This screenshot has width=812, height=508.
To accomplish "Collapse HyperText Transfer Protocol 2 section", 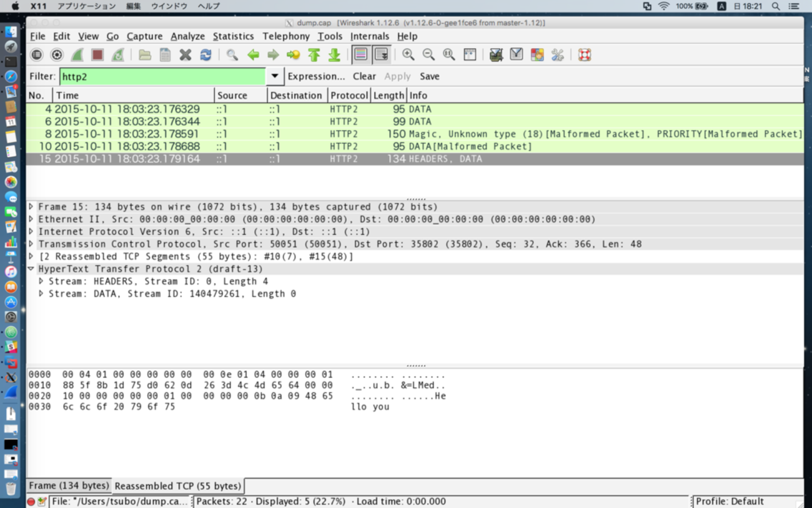I will pos(31,269).
